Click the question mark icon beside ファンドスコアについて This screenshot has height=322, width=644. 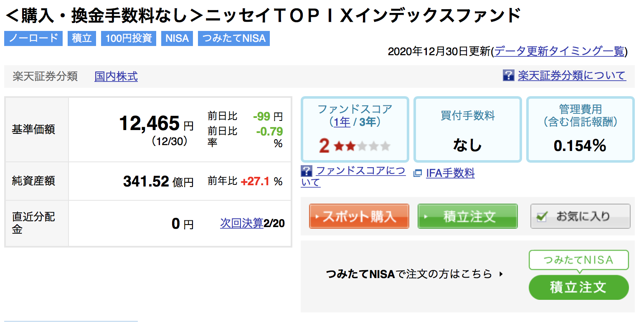(307, 171)
